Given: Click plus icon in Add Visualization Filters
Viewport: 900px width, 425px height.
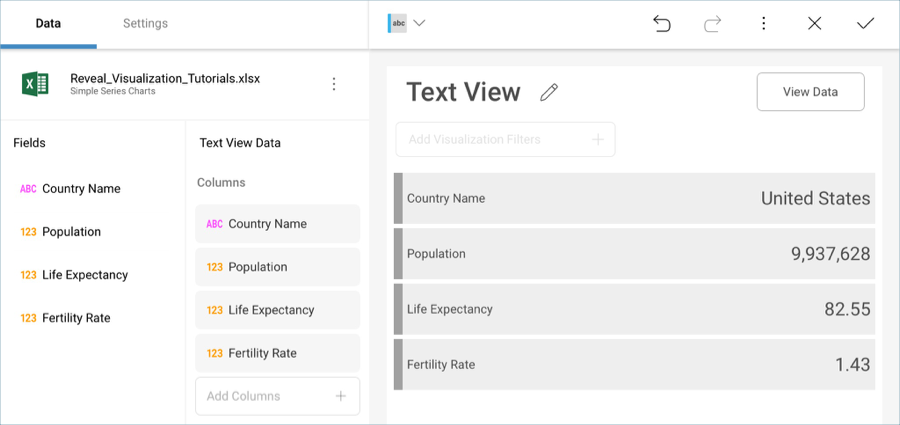Looking at the screenshot, I should click(x=598, y=139).
